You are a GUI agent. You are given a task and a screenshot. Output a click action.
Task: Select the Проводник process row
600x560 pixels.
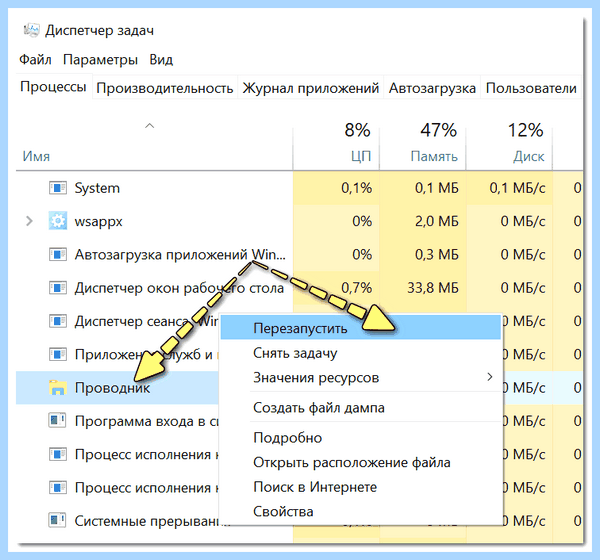[117, 388]
